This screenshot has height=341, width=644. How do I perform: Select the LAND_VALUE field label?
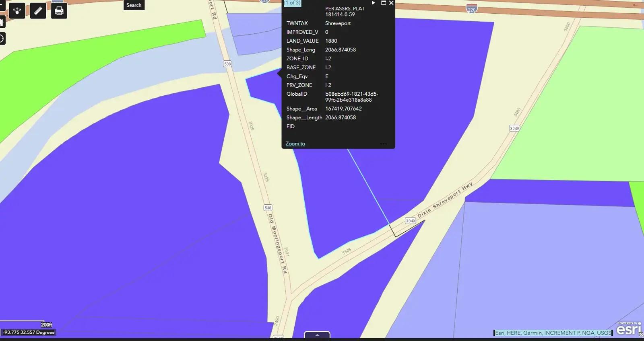303,41
